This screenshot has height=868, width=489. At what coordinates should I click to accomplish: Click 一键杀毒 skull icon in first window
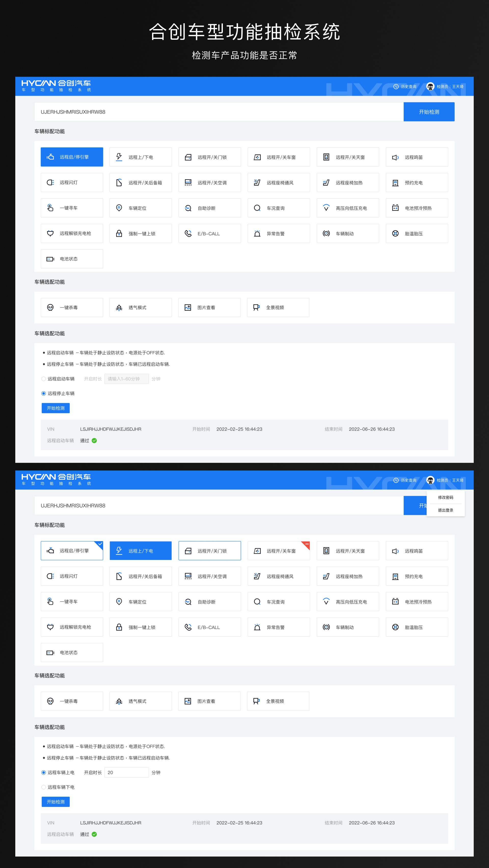50,307
